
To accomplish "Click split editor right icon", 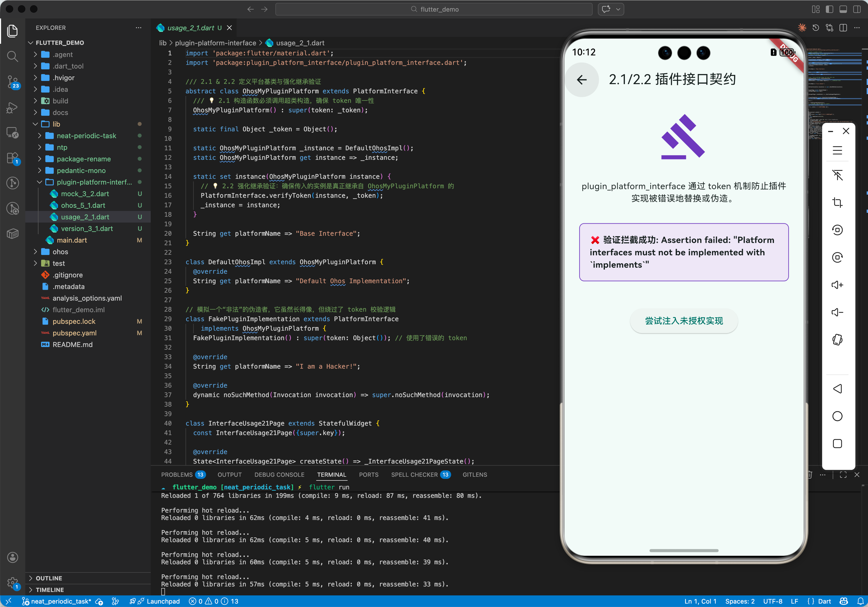I will (843, 28).
